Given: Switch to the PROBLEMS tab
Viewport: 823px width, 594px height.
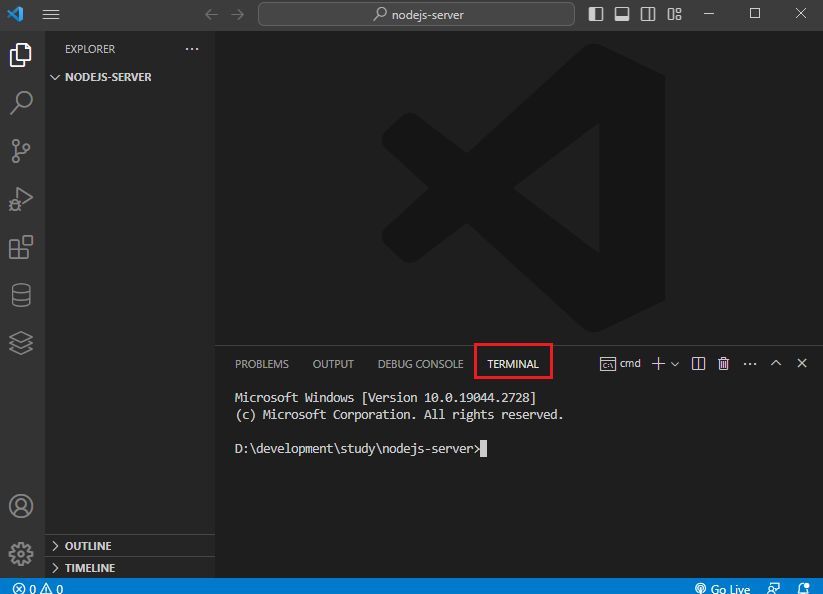Looking at the screenshot, I should (x=262, y=364).
